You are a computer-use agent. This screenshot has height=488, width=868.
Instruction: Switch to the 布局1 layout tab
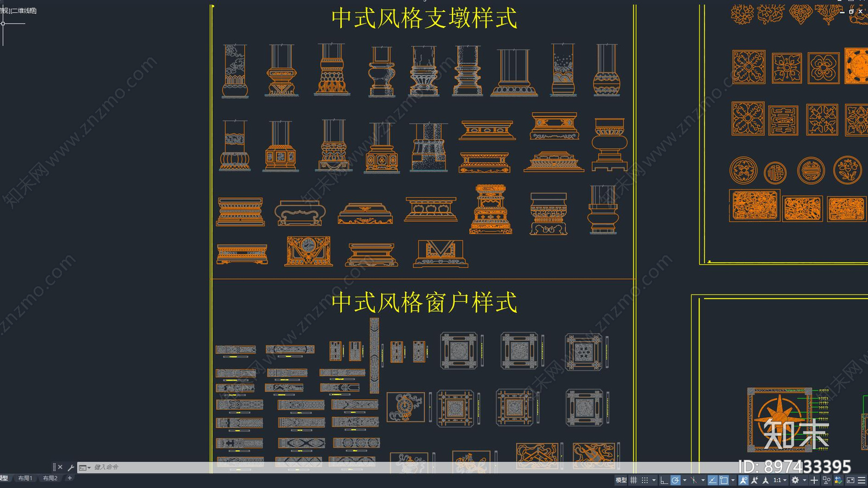pyautogui.click(x=25, y=478)
